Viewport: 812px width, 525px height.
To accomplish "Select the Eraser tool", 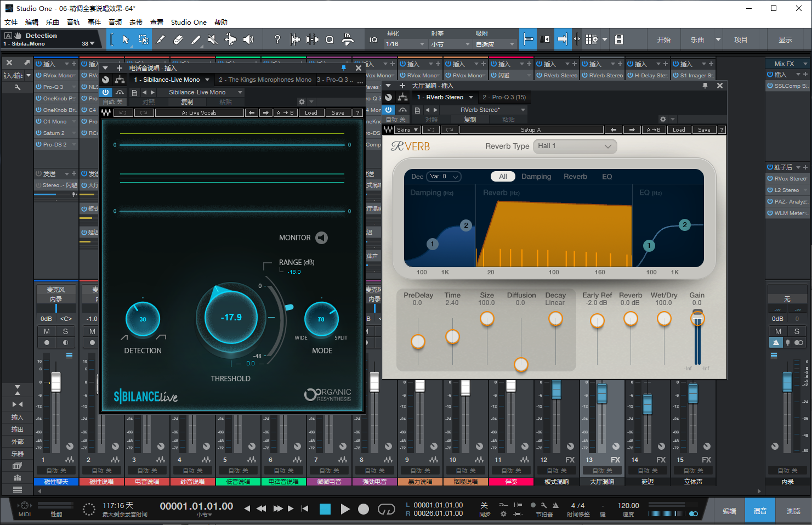I will point(178,39).
